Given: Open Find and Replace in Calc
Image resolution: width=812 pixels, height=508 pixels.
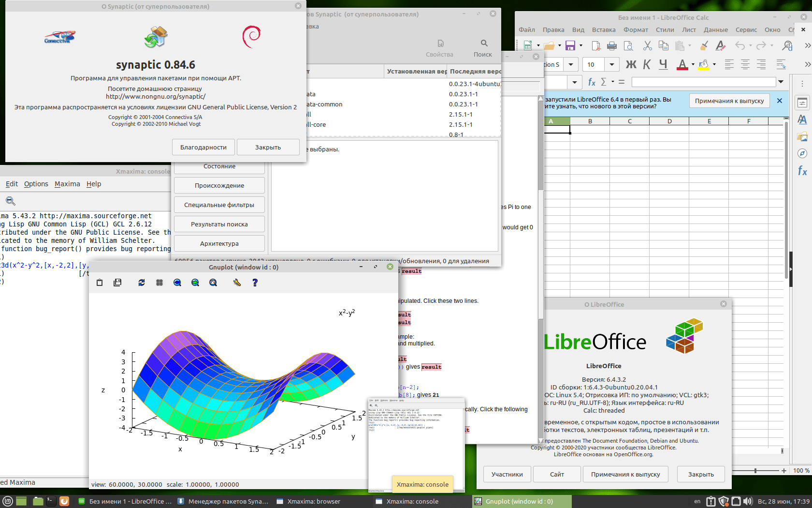Looking at the screenshot, I should [787, 45].
